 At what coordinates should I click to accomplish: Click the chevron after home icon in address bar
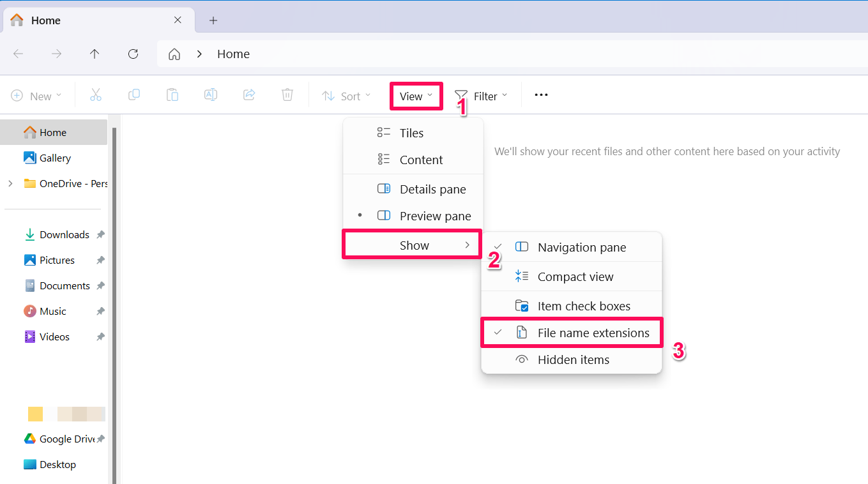pyautogui.click(x=199, y=54)
